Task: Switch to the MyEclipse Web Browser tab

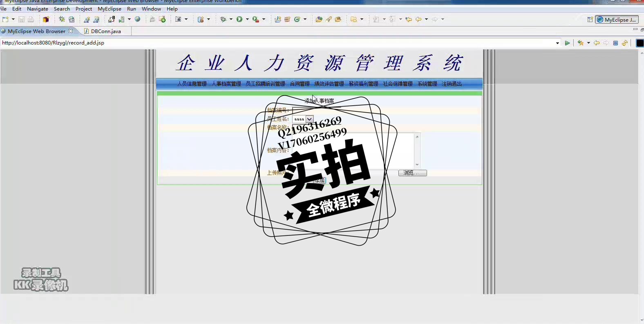Action: pyautogui.click(x=36, y=31)
